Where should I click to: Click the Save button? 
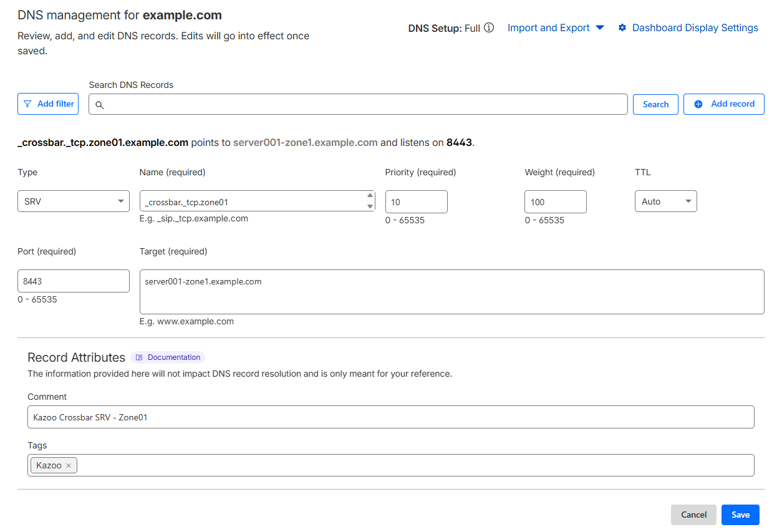coord(740,515)
